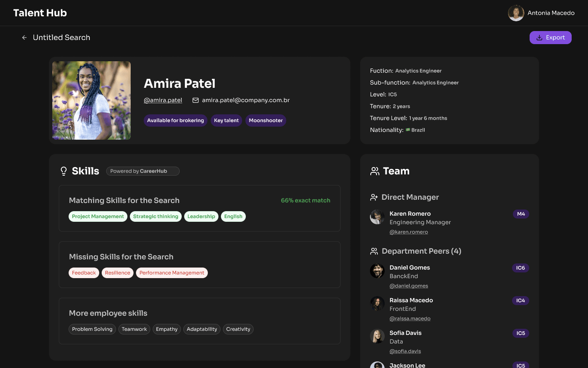The height and width of the screenshot is (368, 588).
Task: Click Karen Romero's avatar
Action: tap(377, 217)
